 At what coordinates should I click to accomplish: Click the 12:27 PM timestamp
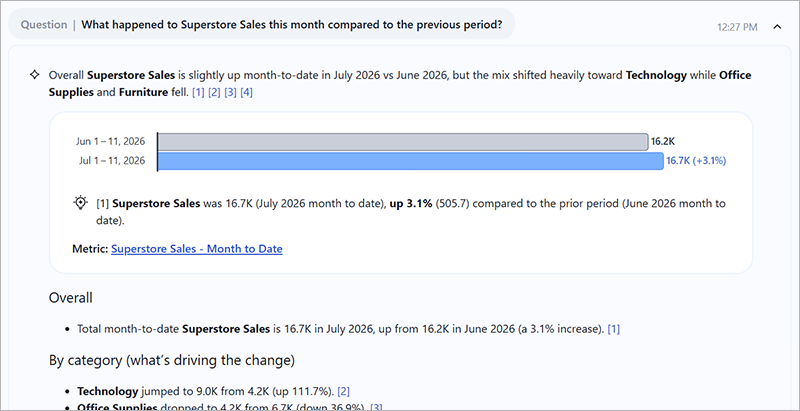tap(737, 27)
